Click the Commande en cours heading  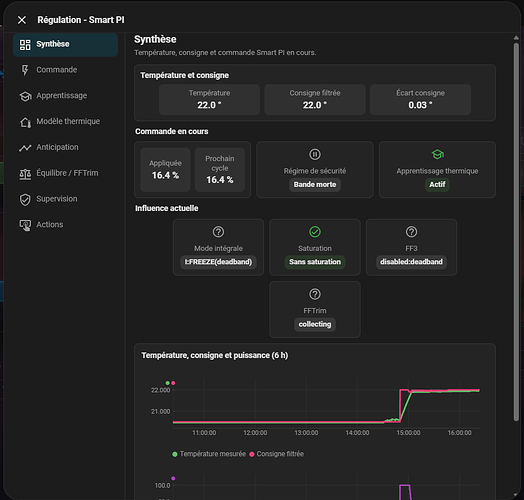pyautogui.click(x=172, y=131)
